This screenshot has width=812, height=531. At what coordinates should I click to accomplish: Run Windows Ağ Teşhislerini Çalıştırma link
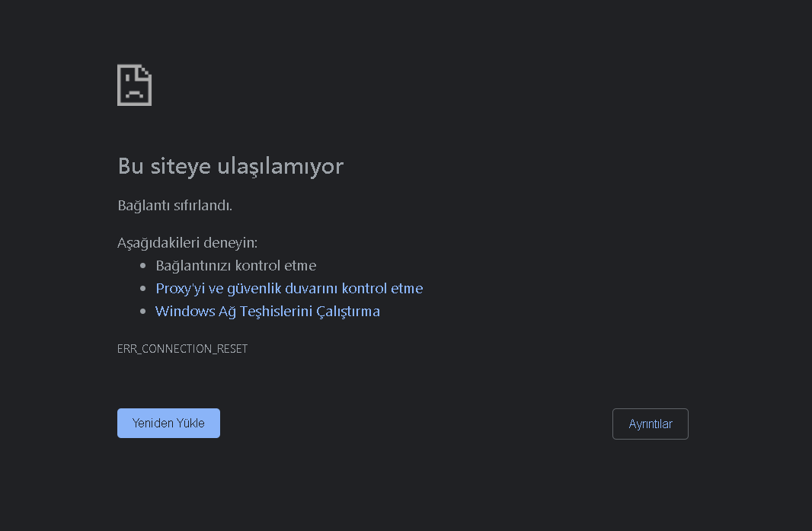(x=267, y=312)
